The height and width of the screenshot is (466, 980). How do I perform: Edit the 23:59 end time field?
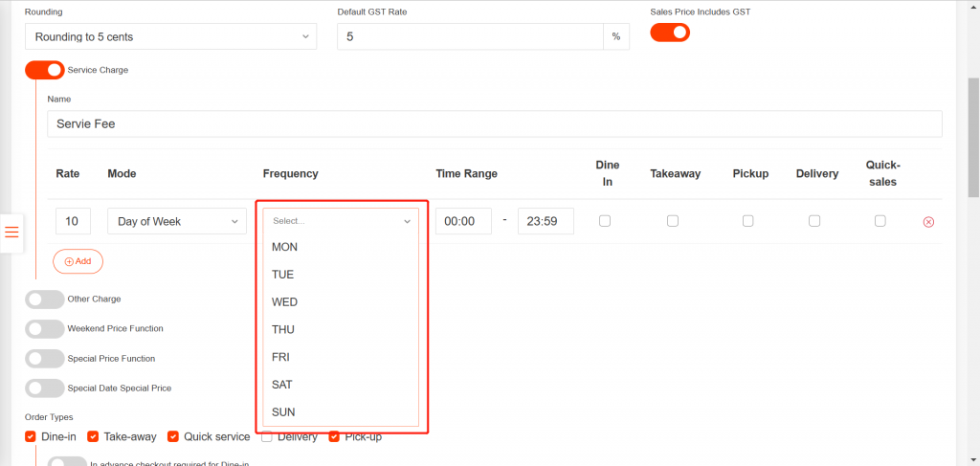(546, 221)
